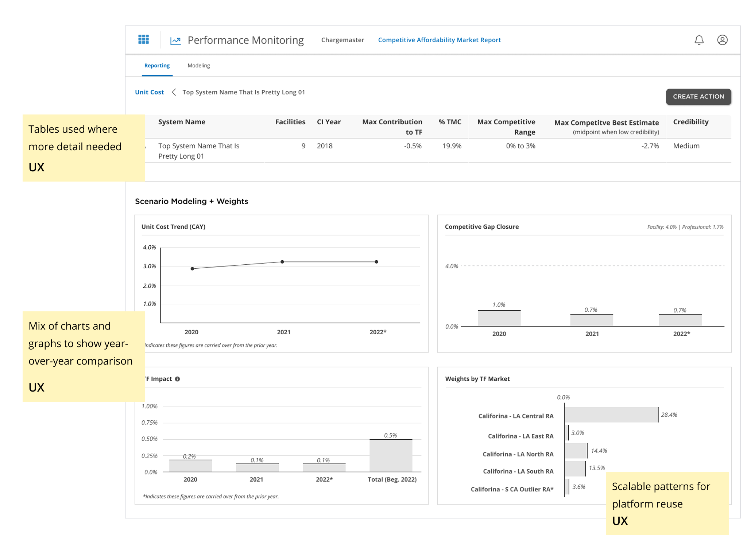Follow the Unit Cost breadcrumb link
Viewport: 747px width, 560px height.
click(149, 92)
